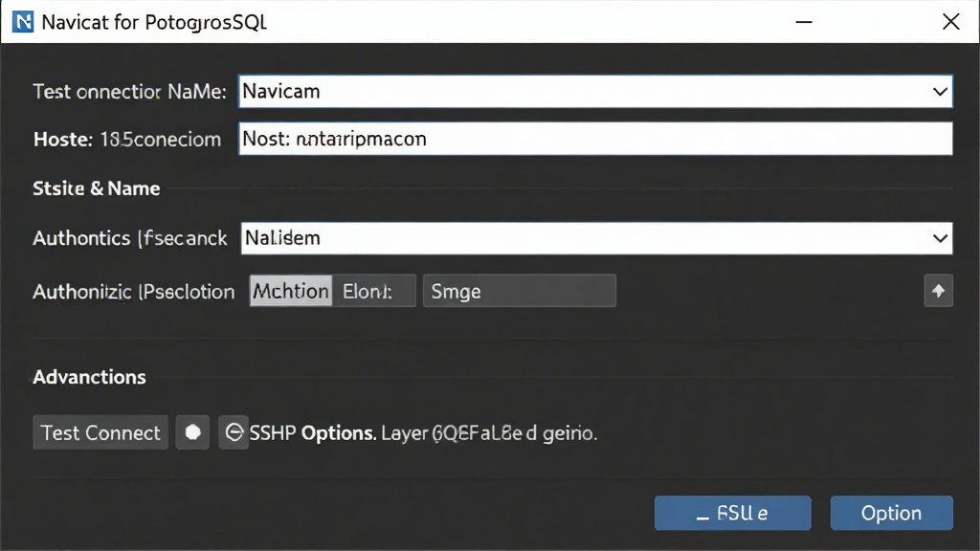Image resolution: width=980 pixels, height=551 pixels.
Task: Click the blue Option button
Action: point(891,513)
